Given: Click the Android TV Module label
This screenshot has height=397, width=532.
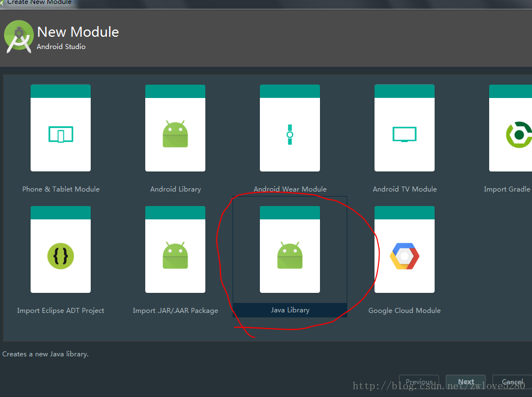Looking at the screenshot, I should [405, 189].
